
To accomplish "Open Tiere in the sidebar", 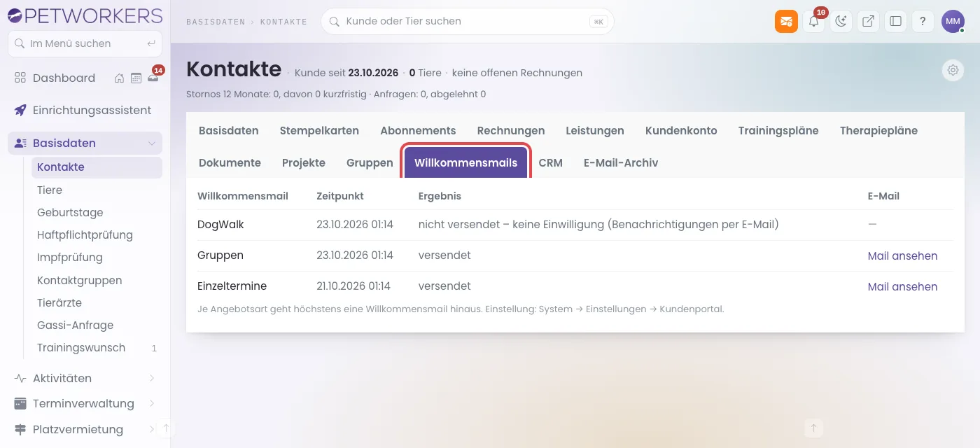I will click(97, 190).
